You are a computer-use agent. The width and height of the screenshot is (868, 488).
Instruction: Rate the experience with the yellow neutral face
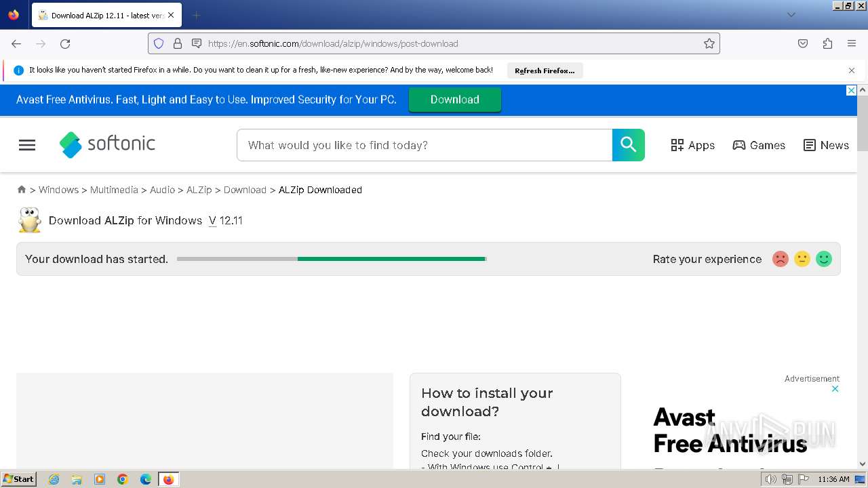802,259
